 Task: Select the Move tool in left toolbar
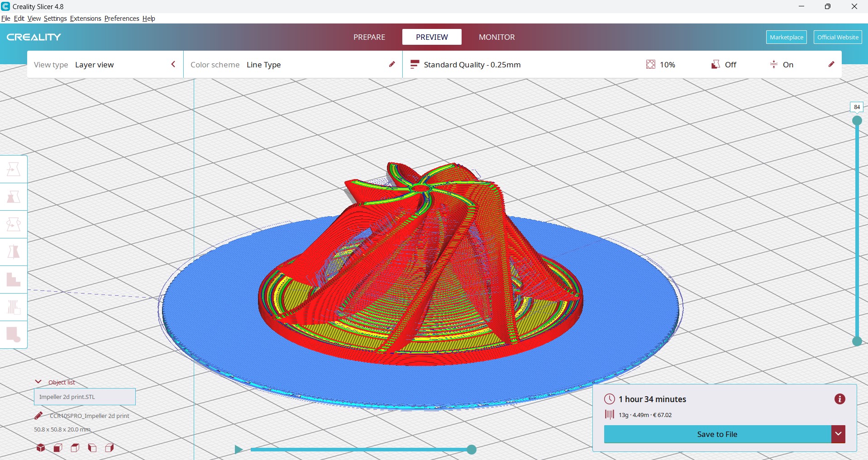click(x=14, y=169)
